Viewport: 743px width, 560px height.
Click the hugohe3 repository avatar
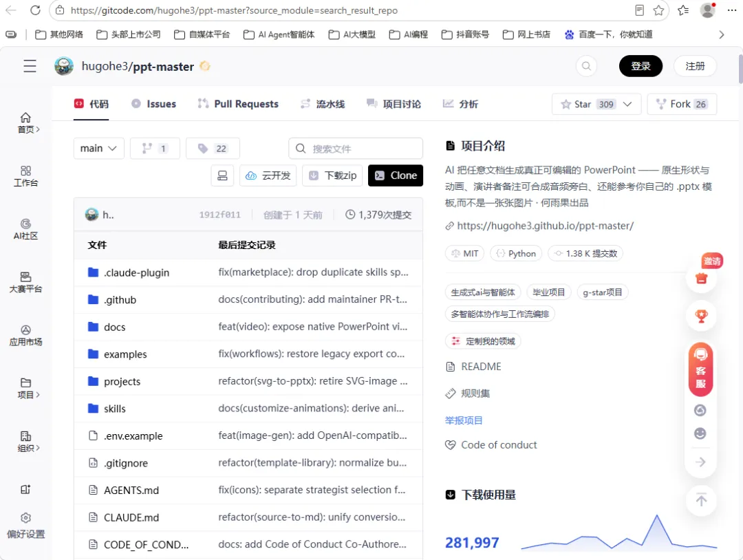63,66
